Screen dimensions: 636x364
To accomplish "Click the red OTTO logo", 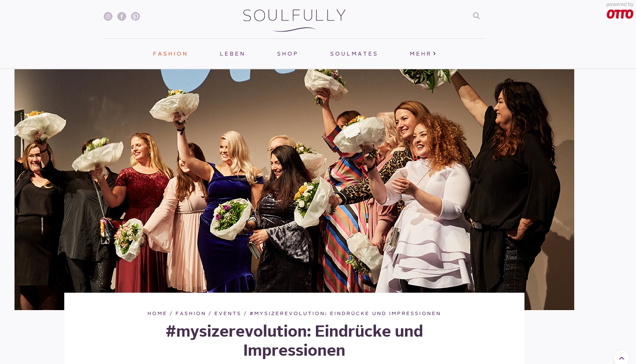I will (620, 14).
